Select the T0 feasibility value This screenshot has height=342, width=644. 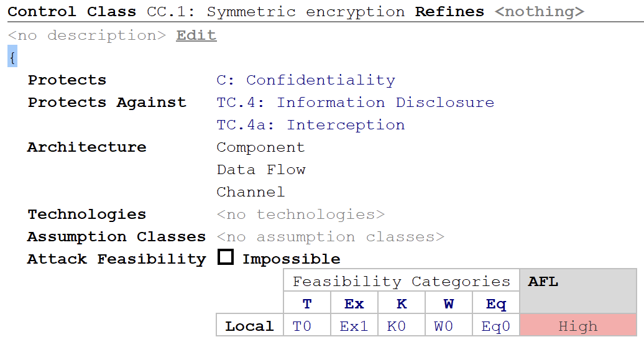pyautogui.click(x=302, y=326)
